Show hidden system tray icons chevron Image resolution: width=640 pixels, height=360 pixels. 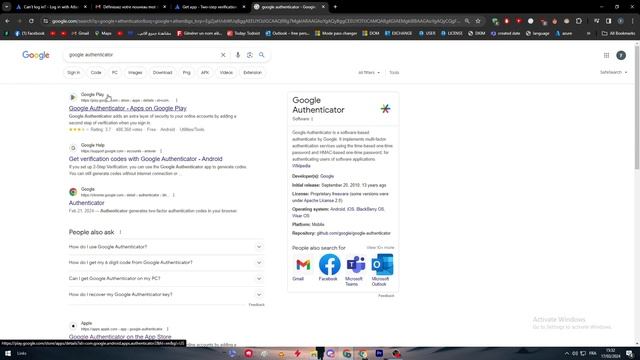click(567, 353)
